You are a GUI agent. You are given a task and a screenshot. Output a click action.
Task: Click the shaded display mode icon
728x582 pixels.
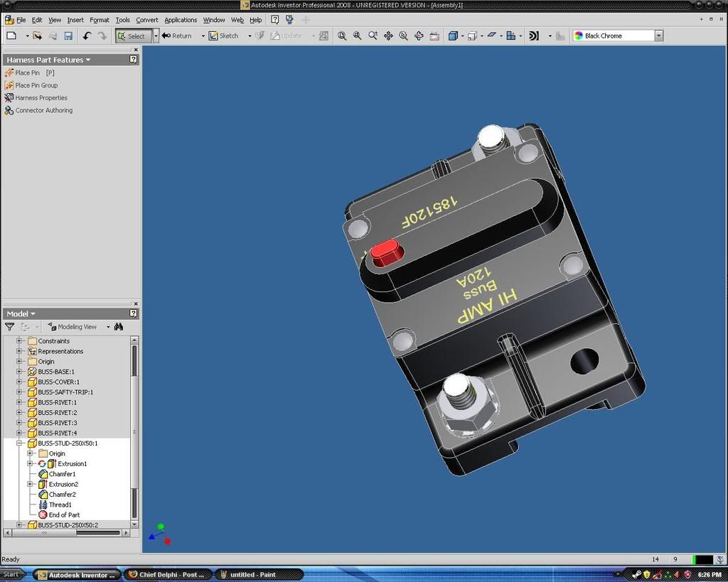(453, 36)
